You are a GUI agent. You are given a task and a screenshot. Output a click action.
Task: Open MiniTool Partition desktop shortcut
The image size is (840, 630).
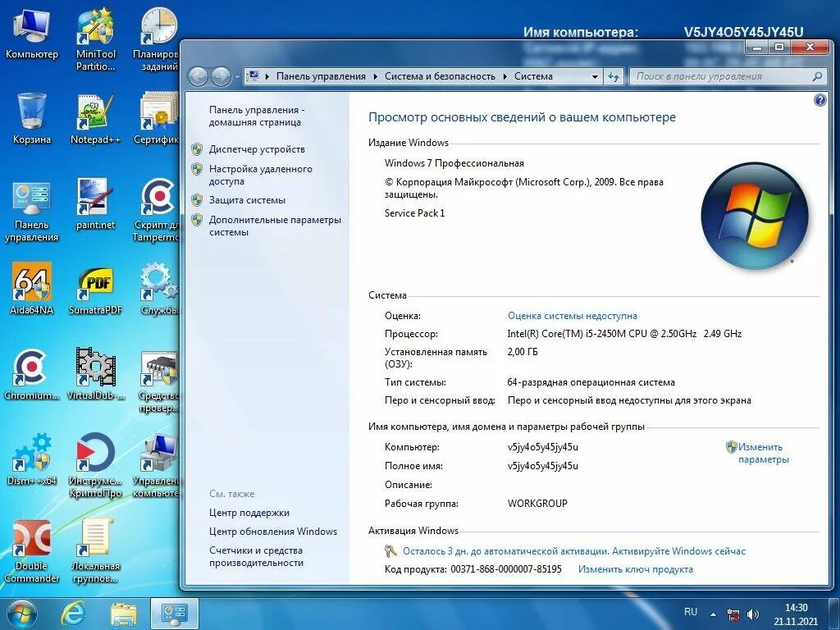[95, 39]
